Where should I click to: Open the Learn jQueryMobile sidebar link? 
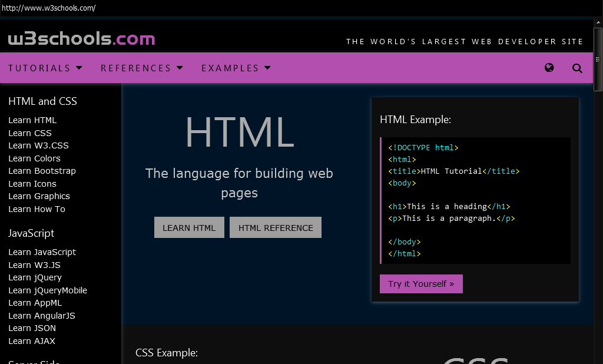48,290
